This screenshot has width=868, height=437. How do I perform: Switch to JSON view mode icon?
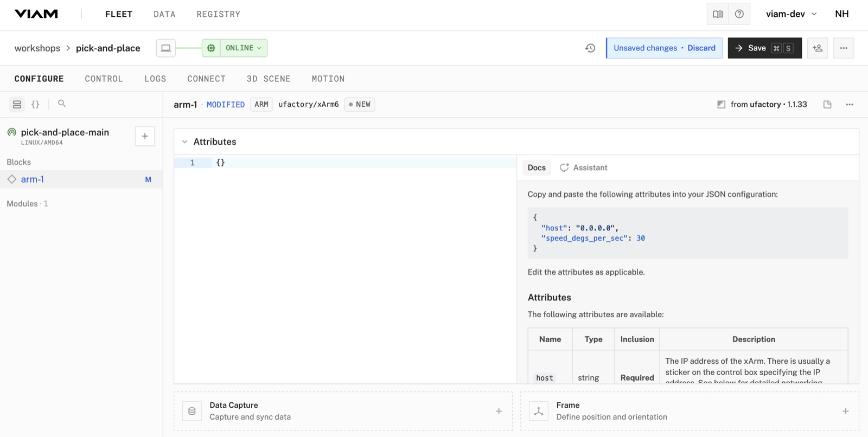pyautogui.click(x=35, y=104)
